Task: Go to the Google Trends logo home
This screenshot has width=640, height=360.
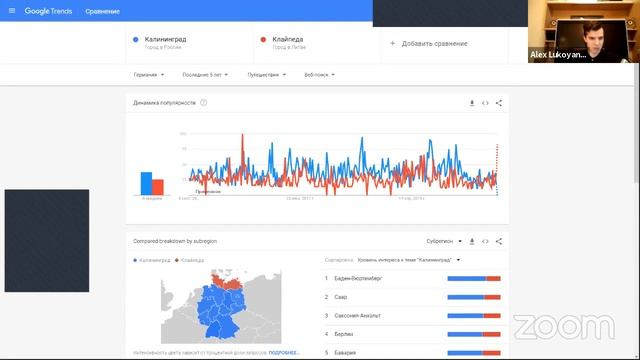Action: [x=48, y=11]
